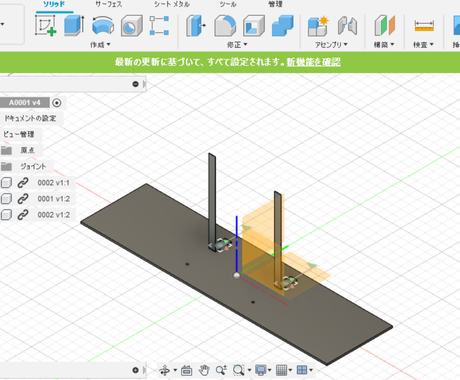Image resolution: width=460 pixels, height=380 pixels.
Task: Open the Viewports dropdown arrow
Action: point(311,370)
